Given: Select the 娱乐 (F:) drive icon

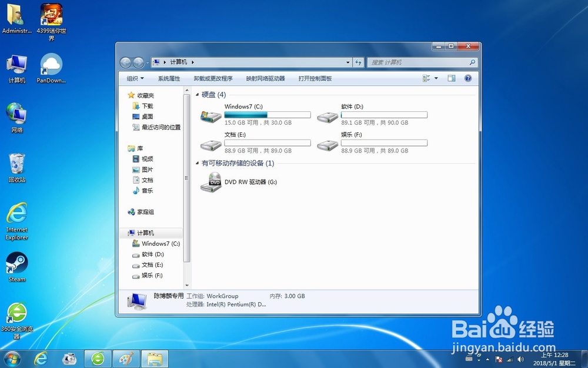Looking at the screenshot, I should point(328,145).
